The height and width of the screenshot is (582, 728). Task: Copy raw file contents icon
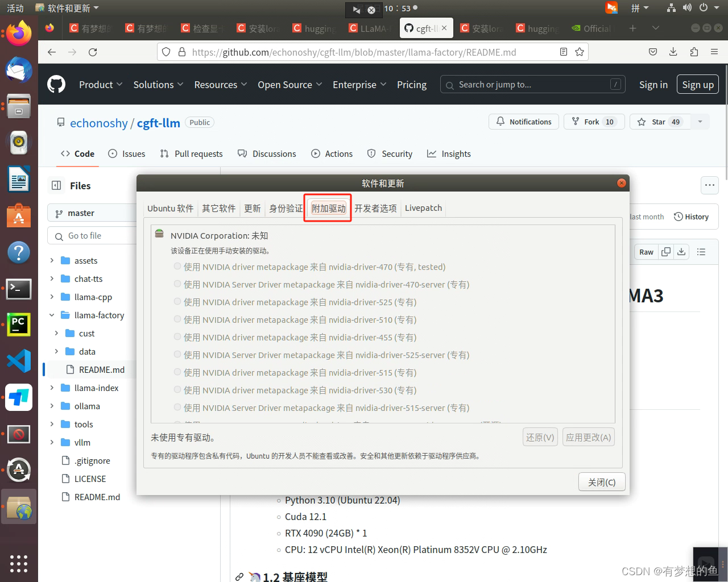(x=666, y=251)
